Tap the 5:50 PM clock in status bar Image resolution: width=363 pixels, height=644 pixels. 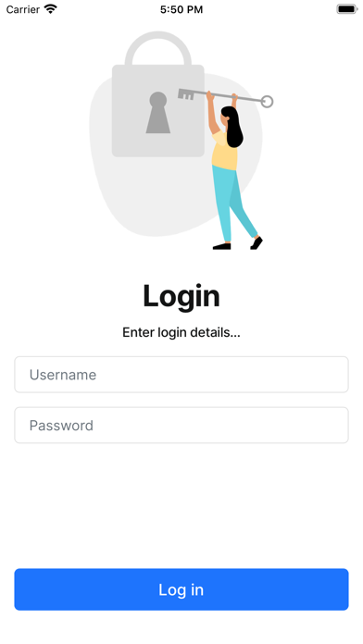[x=181, y=9]
